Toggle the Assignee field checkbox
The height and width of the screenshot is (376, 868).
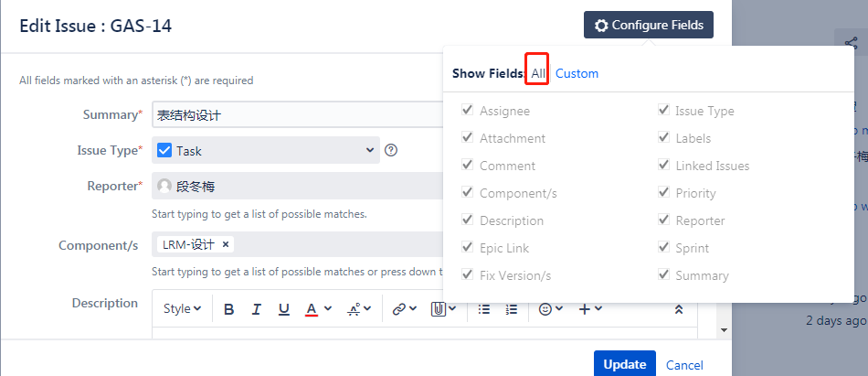click(x=468, y=111)
